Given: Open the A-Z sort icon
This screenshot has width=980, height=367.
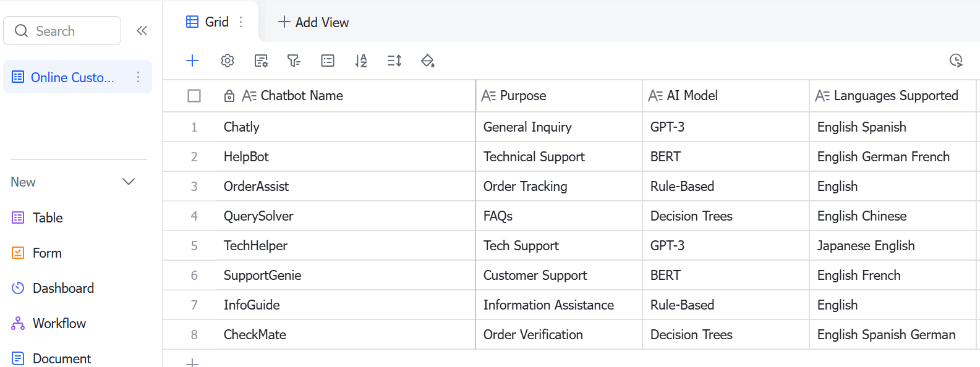Looking at the screenshot, I should [361, 61].
